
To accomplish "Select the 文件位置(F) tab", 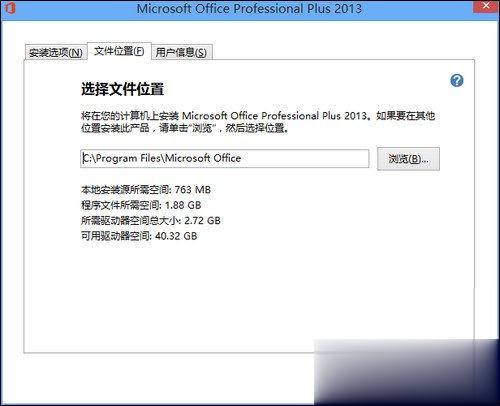I will [x=119, y=51].
